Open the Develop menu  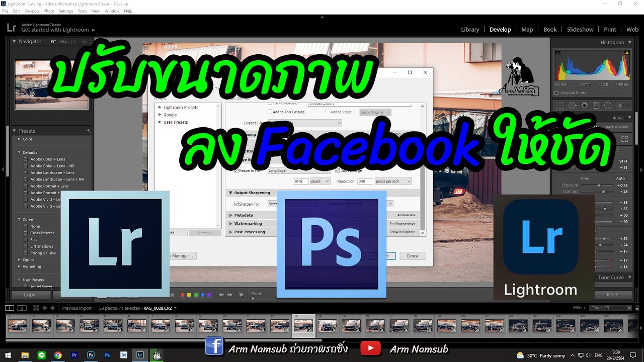(x=31, y=11)
